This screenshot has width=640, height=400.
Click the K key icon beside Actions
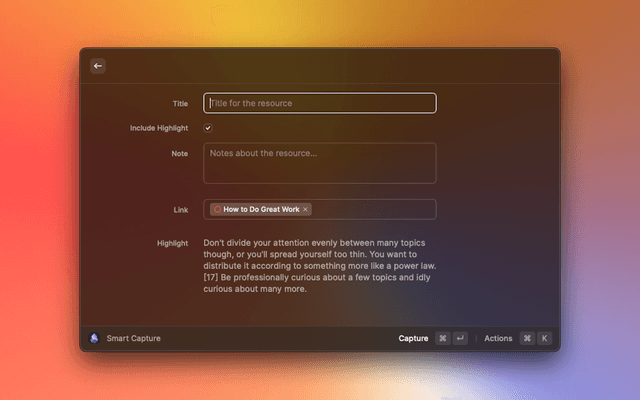545,338
